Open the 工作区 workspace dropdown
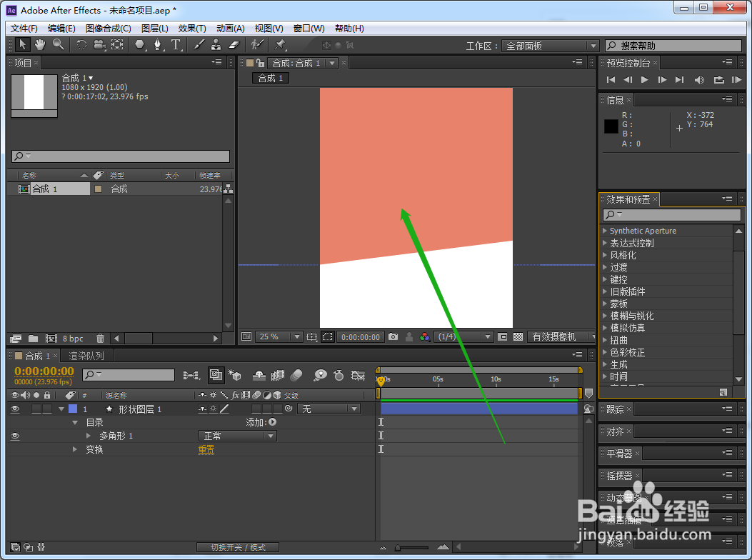 point(551,46)
